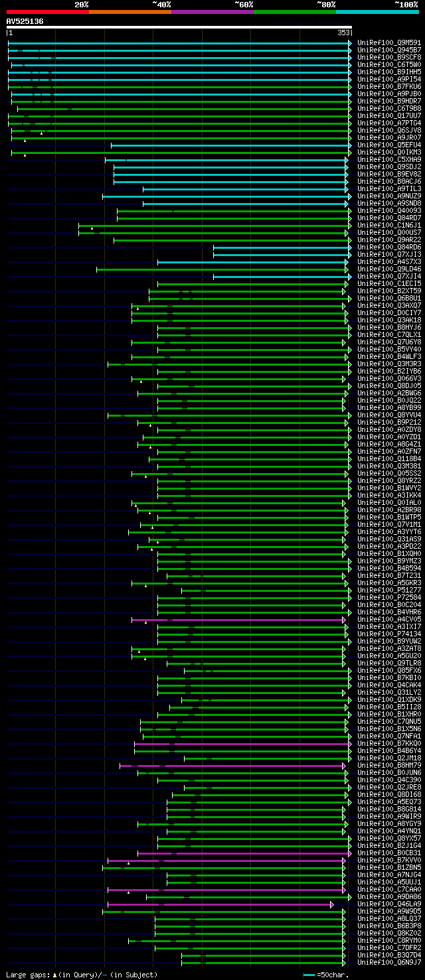The height and width of the screenshot is (980, 425).
Task: Click the cyan ~100% identity legend segment
Action: pos(377,11)
